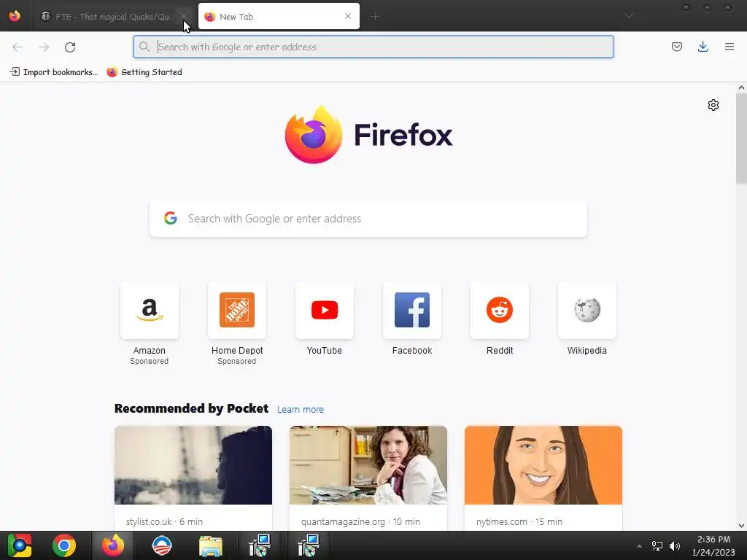The height and width of the screenshot is (560, 747).
Task: Open new tab personalize gear icon
Action: tap(713, 105)
